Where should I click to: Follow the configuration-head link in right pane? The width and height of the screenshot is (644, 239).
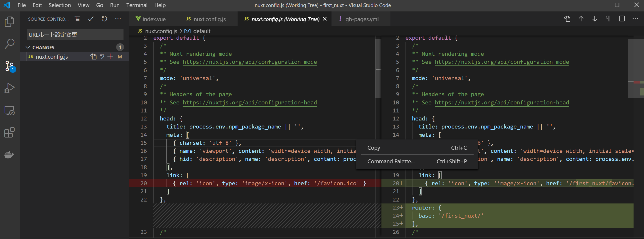tap(502, 102)
